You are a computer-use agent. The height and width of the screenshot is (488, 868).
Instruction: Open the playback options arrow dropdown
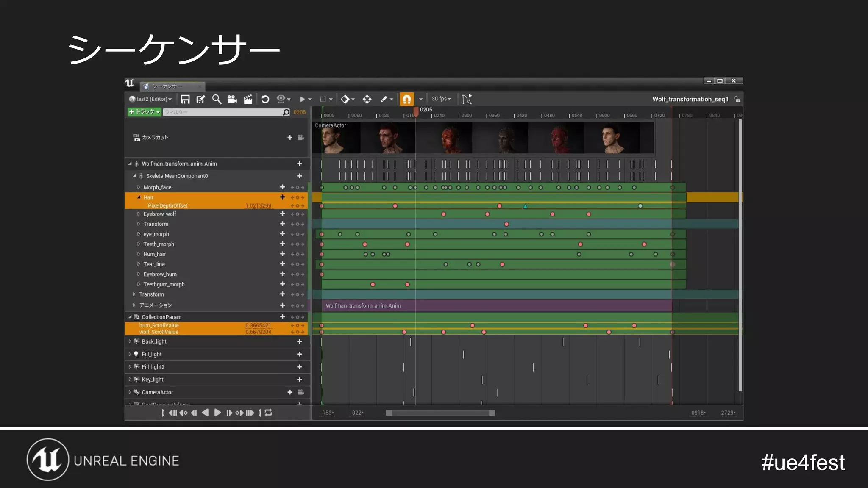point(305,99)
